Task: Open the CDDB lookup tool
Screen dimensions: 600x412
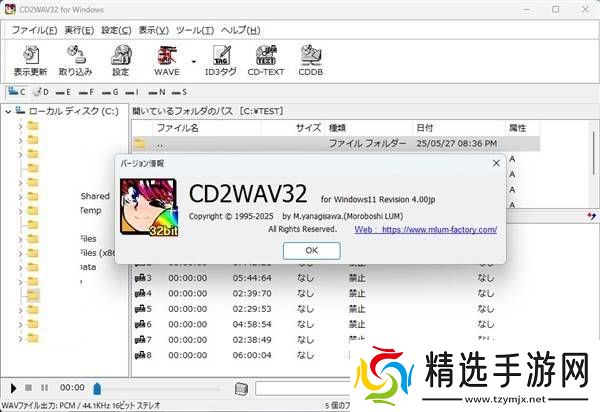Action: 310,56
